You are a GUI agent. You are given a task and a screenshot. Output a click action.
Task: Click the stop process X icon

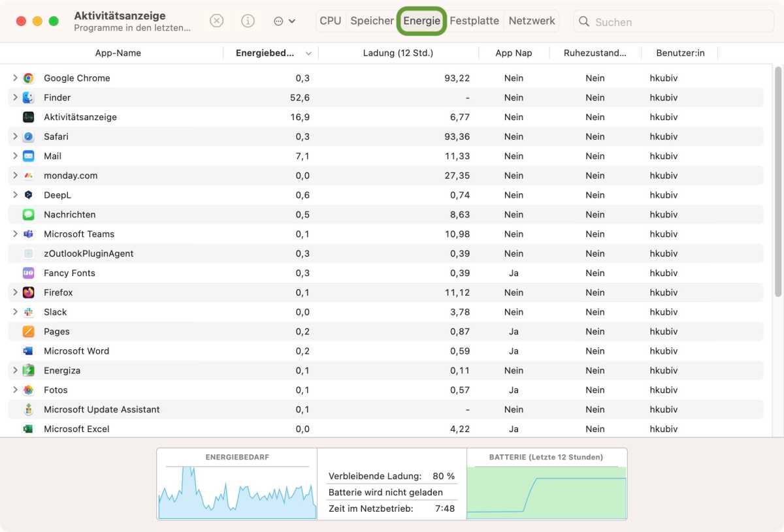coord(216,21)
